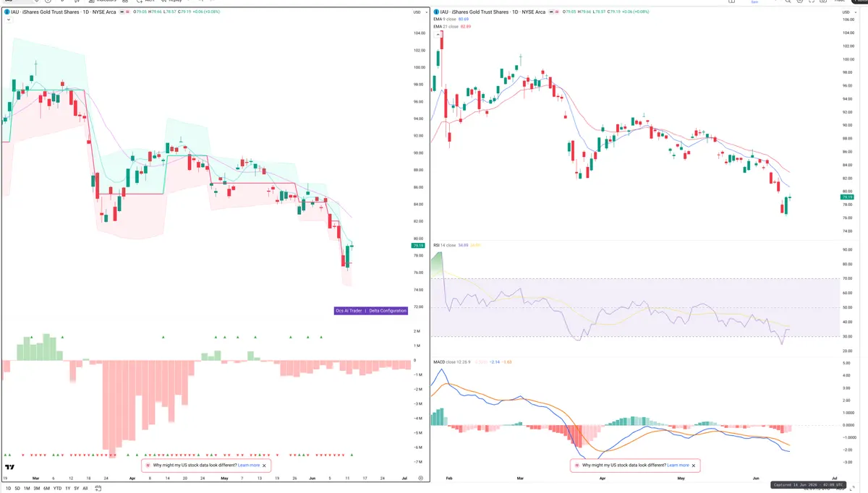
Task: Click the left chart 79.19 current price label
Action: click(x=417, y=246)
